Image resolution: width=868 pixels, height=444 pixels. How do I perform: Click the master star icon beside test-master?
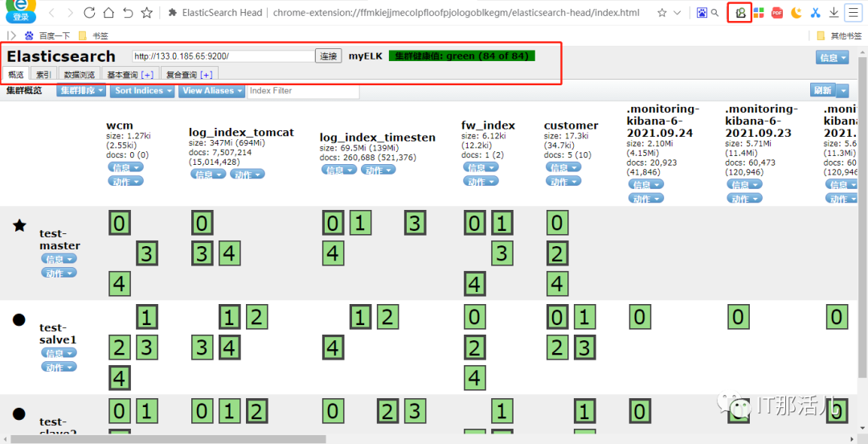(19, 225)
